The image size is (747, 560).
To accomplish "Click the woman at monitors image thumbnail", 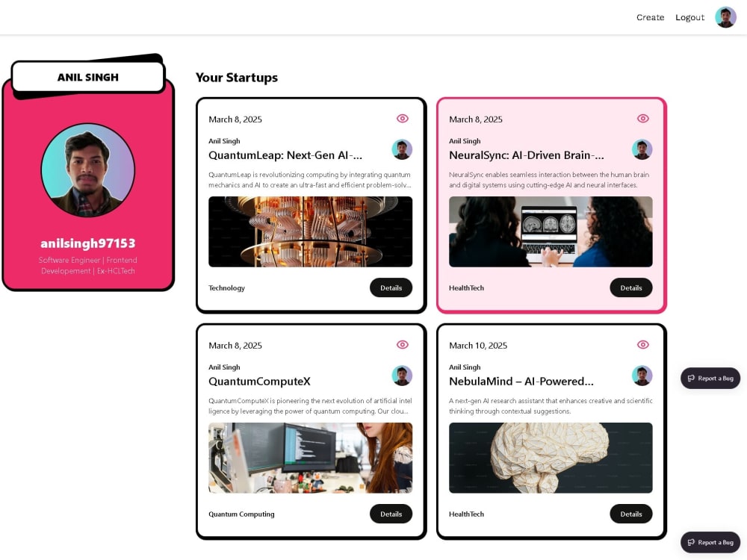I will 311,458.
